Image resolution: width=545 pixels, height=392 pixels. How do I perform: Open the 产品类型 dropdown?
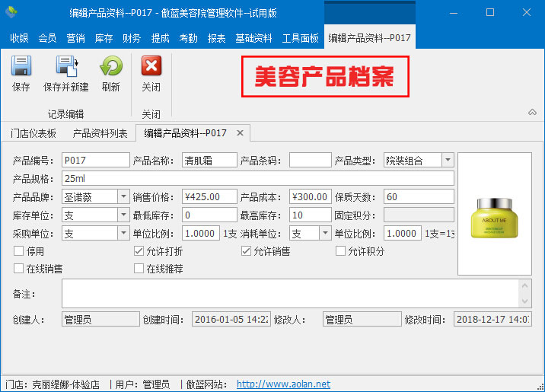(448, 160)
